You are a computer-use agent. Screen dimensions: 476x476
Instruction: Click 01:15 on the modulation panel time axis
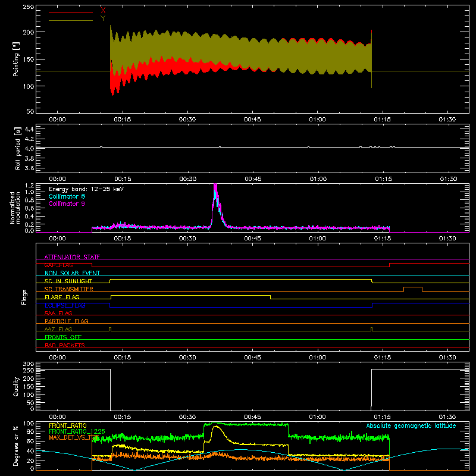pyautogui.click(x=383, y=239)
